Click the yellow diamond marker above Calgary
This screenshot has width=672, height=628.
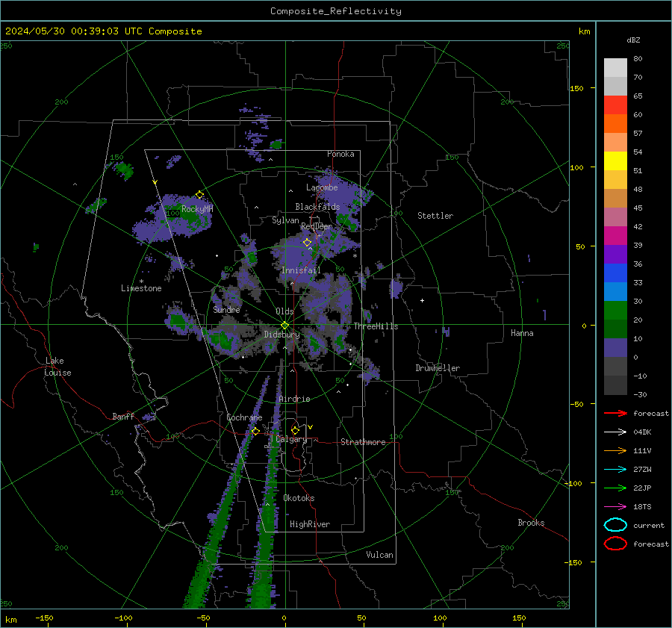coord(295,430)
